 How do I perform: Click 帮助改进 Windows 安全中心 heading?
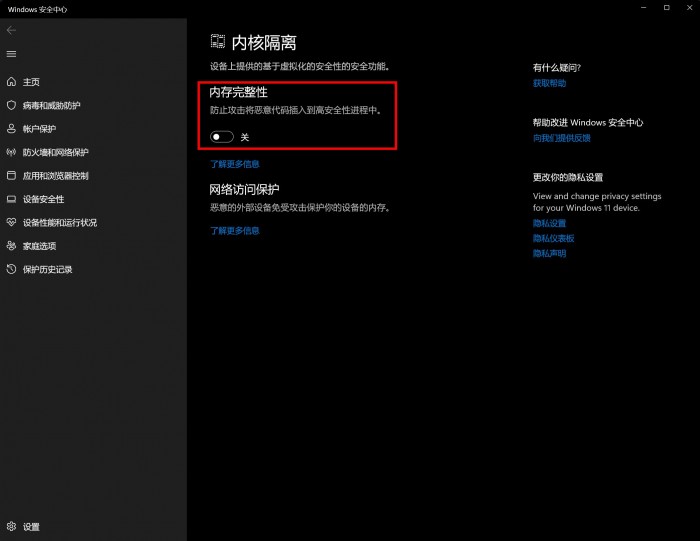[x=588, y=122]
